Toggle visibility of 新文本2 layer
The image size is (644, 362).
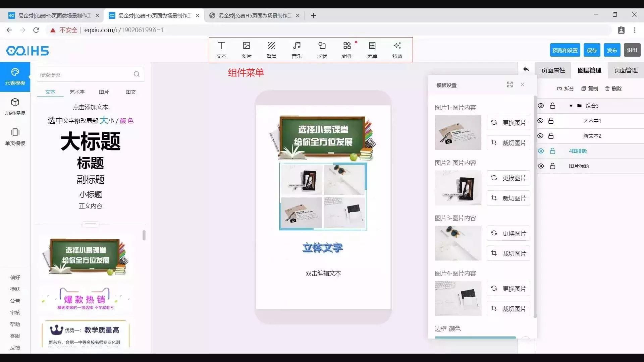(540, 136)
